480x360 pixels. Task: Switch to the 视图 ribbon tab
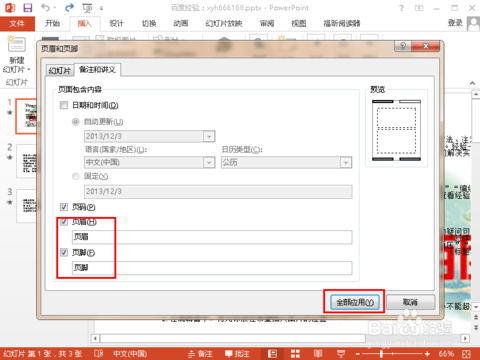[x=299, y=23]
